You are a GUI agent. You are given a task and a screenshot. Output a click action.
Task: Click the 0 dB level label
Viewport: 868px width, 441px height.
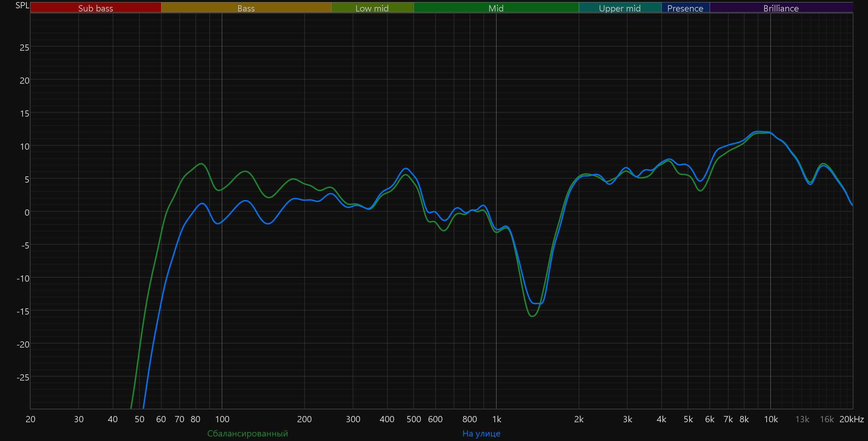pyautogui.click(x=27, y=213)
